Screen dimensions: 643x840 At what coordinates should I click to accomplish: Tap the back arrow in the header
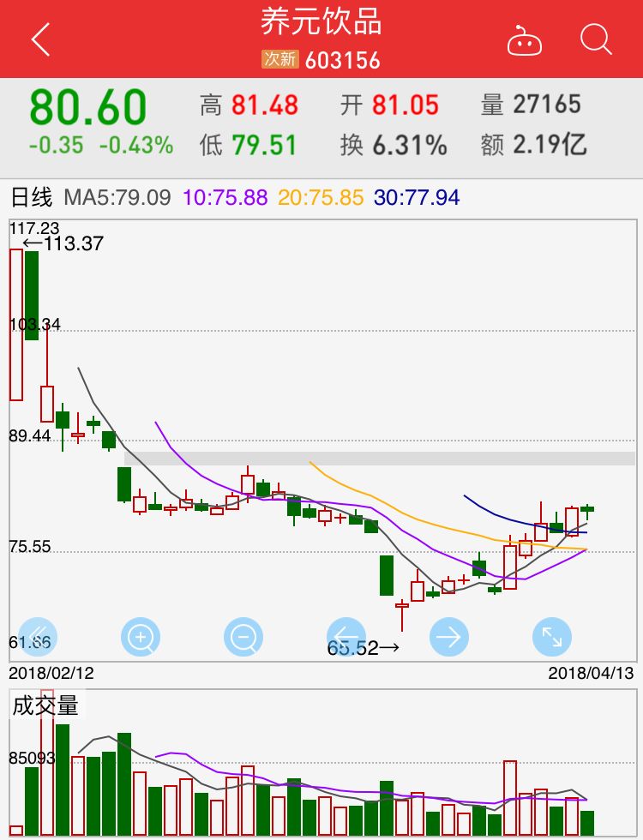tap(40, 39)
